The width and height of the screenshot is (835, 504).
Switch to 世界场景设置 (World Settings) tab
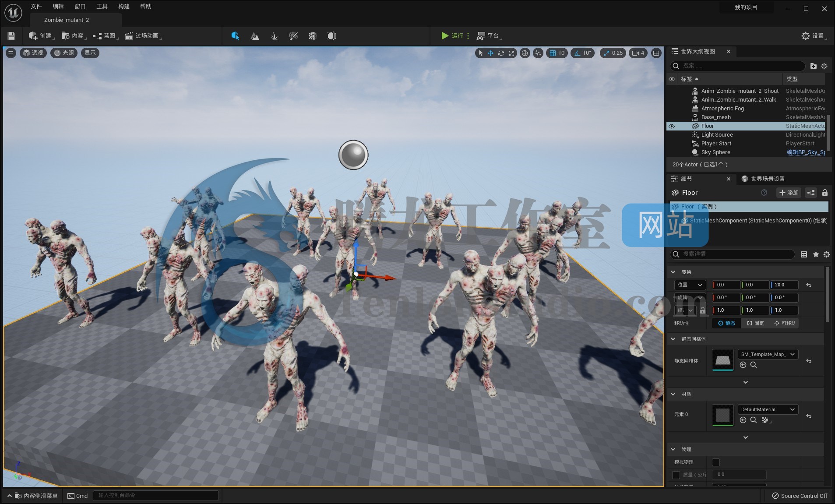(x=763, y=179)
